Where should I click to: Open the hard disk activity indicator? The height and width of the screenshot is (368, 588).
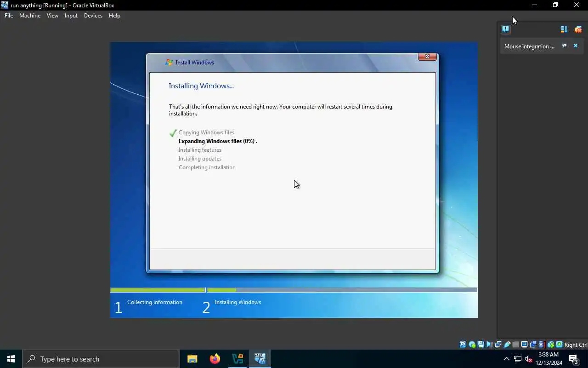click(463, 345)
